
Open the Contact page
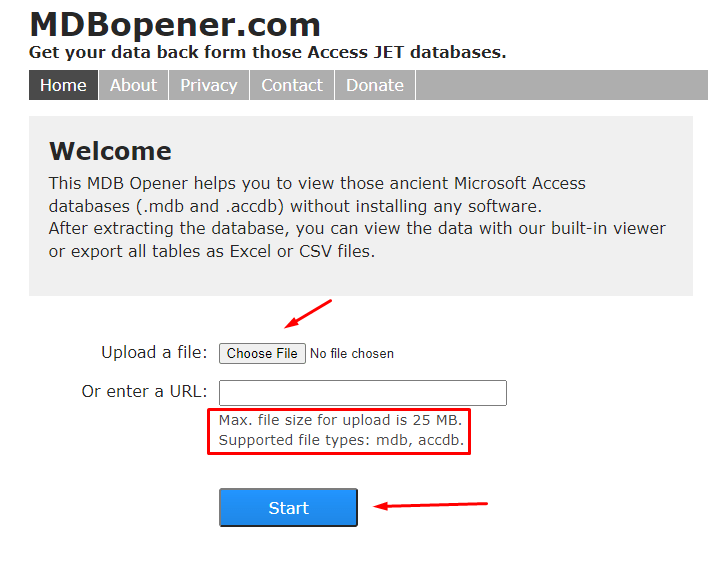coord(292,85)
